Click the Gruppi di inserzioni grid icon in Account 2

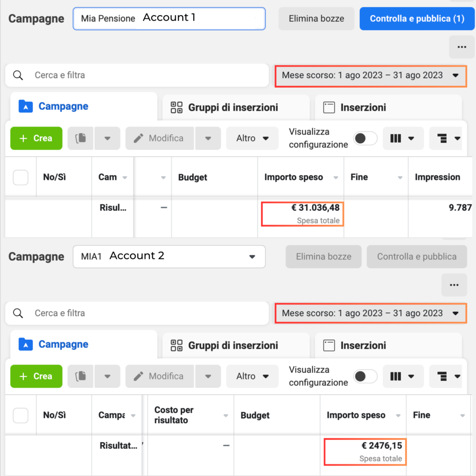pos(176,345)
